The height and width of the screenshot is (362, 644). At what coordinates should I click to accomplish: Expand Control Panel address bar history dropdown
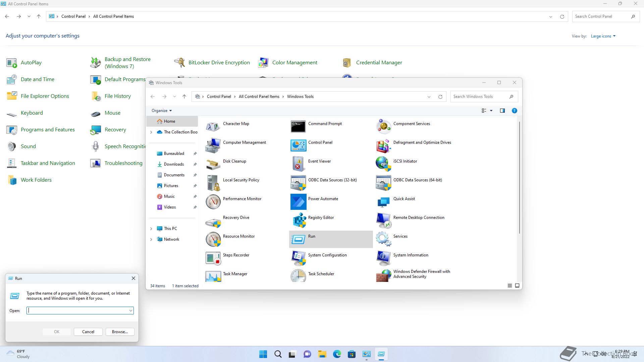pyautogui.click(x=550, y=16)
